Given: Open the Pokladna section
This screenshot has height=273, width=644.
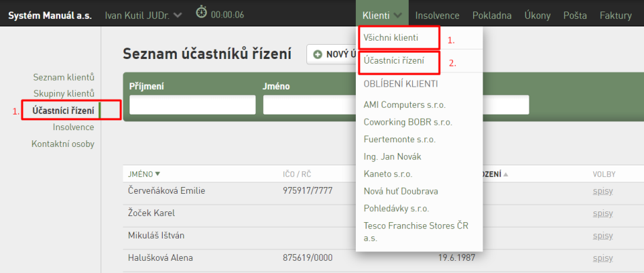Looking at the screenshot, I should tap(491, 16).
